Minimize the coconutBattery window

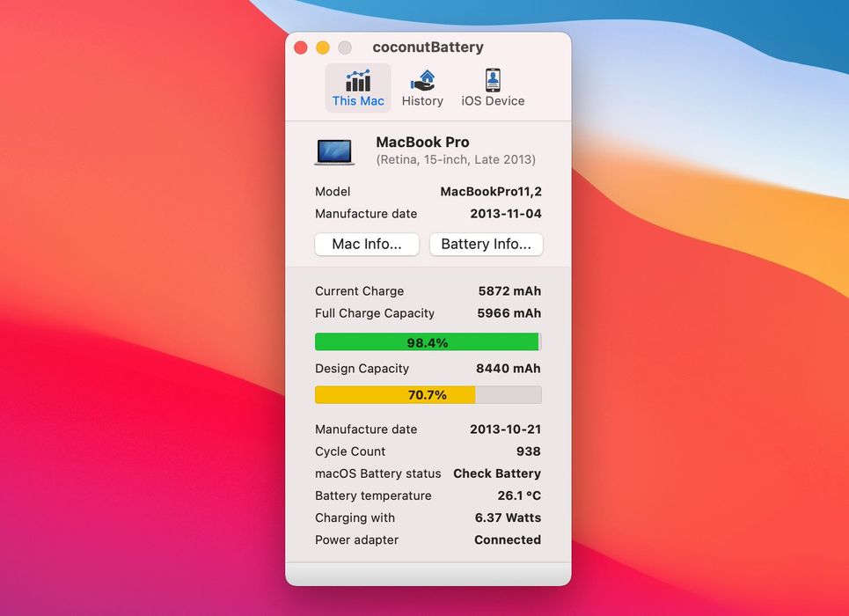(323, 48)
